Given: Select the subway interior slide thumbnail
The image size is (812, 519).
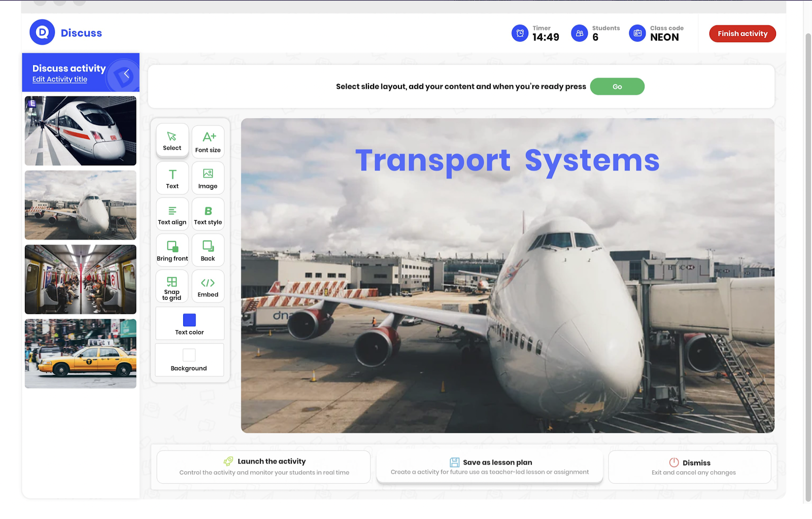Looking at the screenshot, I should [x=81, y=280].
